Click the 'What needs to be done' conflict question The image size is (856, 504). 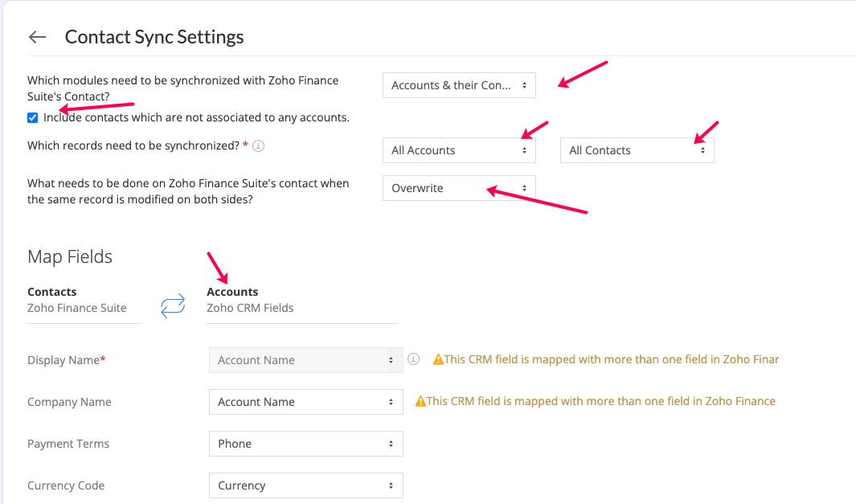click(188, 191)
